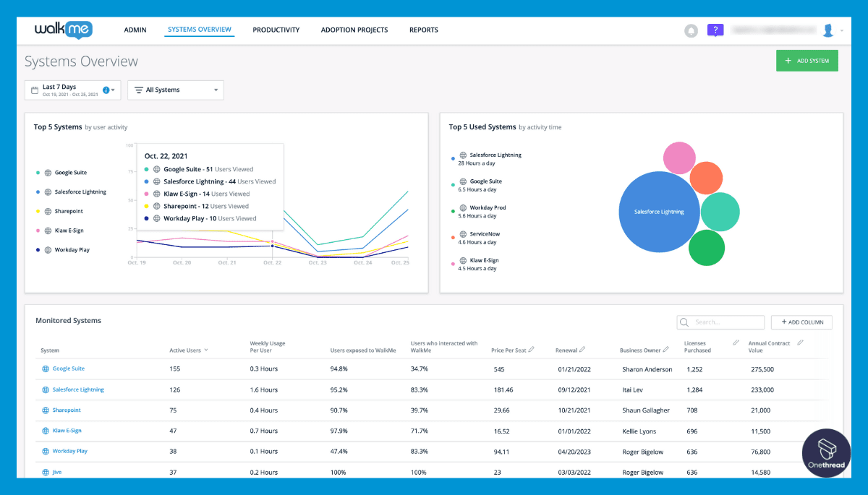
Task: Click the calendar icon in the date picker
Action: 36,90
